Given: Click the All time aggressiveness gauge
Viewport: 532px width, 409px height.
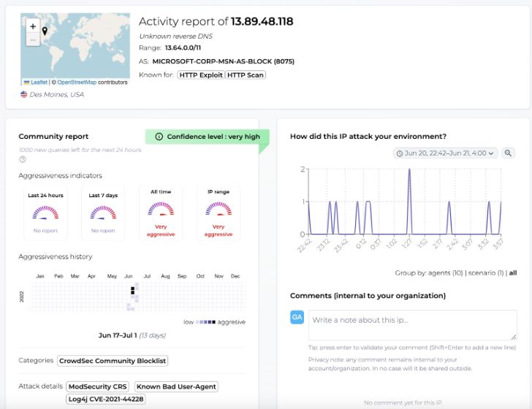Looking at the screenshot, I should click(x=161, y=212).
